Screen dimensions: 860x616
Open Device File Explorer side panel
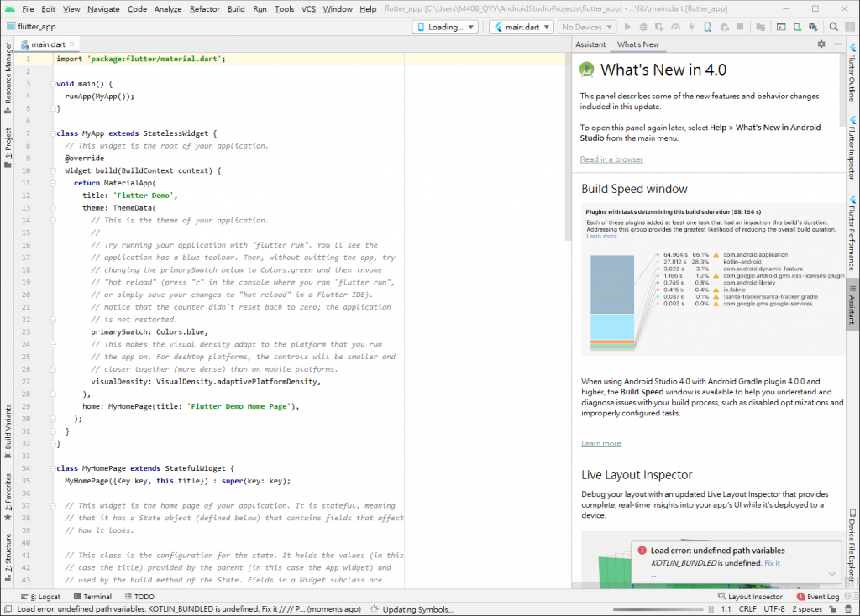pos(852,546)
